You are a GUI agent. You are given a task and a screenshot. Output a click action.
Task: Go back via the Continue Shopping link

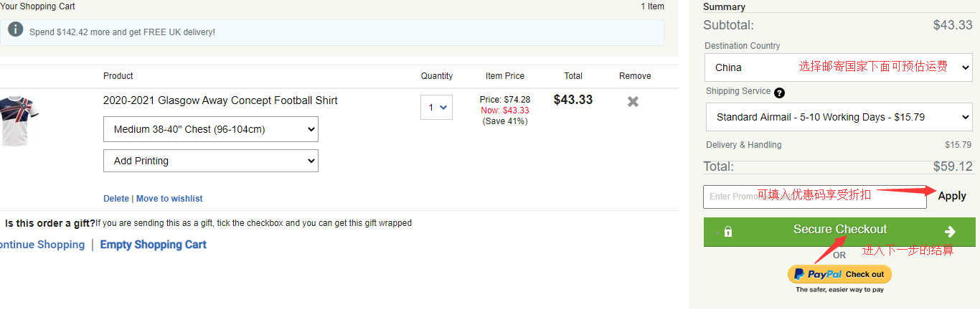click(41, 245)
